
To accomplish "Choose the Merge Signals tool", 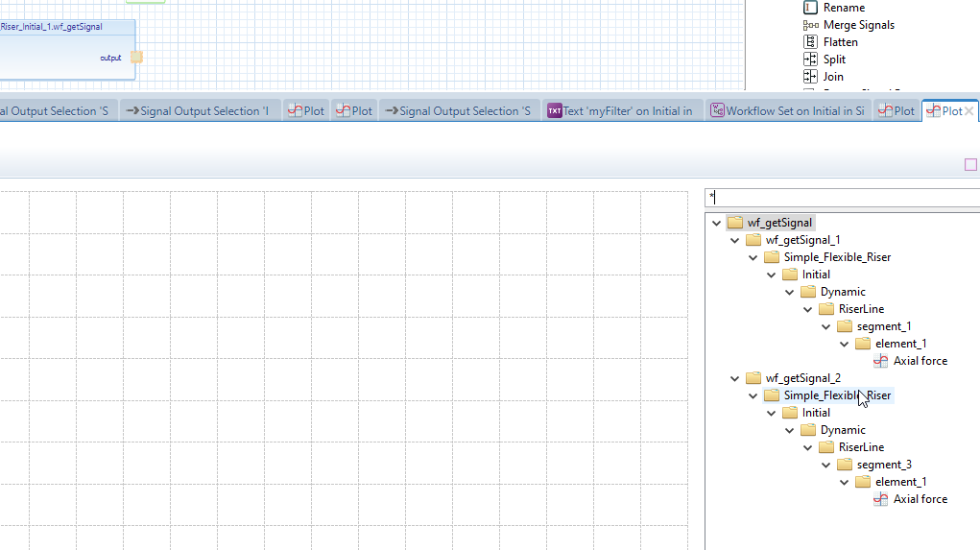I will [x=857, y=25].
